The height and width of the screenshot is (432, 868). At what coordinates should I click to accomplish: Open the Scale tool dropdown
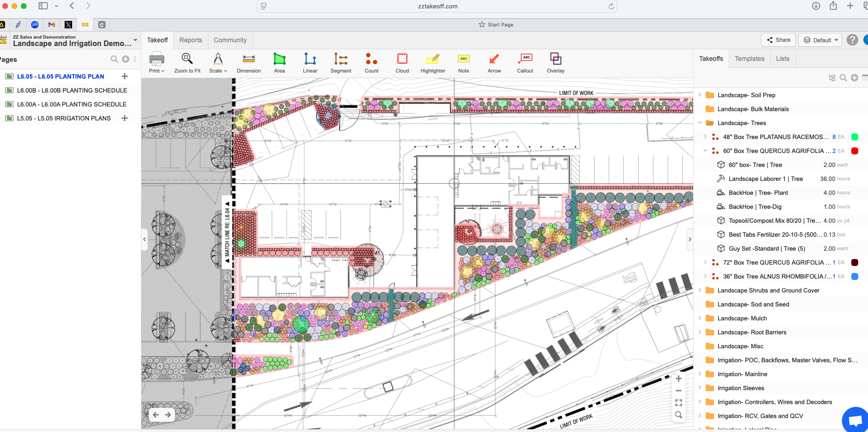click(x=218, y=62)
